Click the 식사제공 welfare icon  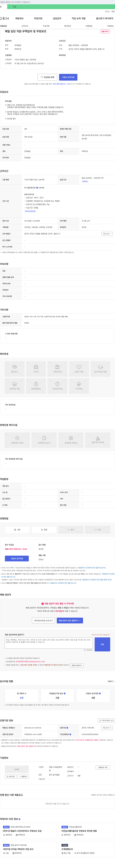(79, 386)
